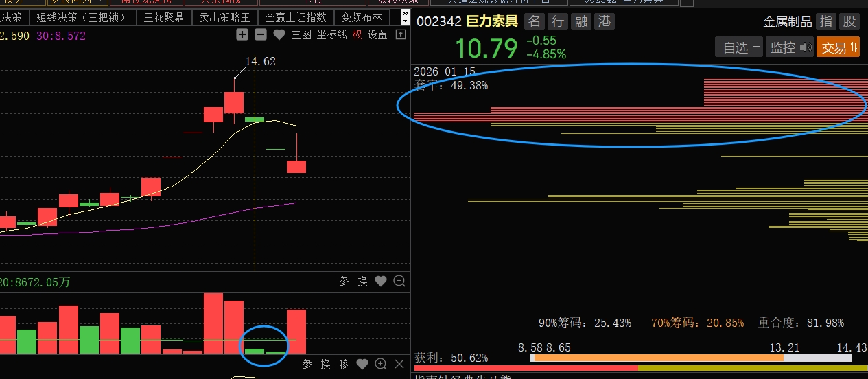Click lower pane 参 parameters icon
This screenshot has height=379, width=868.
307,364
